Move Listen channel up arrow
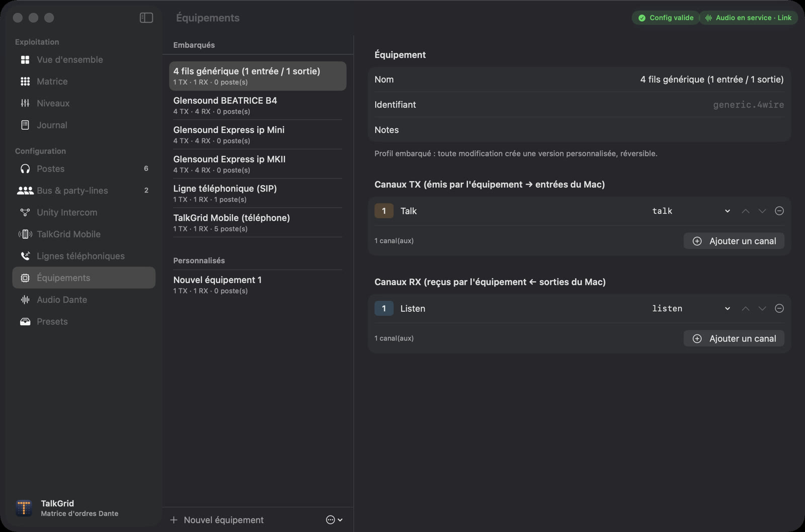The height and width of the screenshot is (532, 805). tap(746, 309)
